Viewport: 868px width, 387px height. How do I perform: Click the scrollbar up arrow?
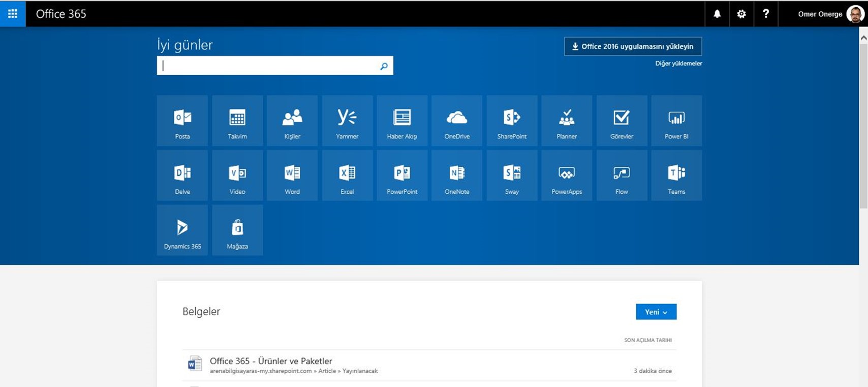point(863,38)
